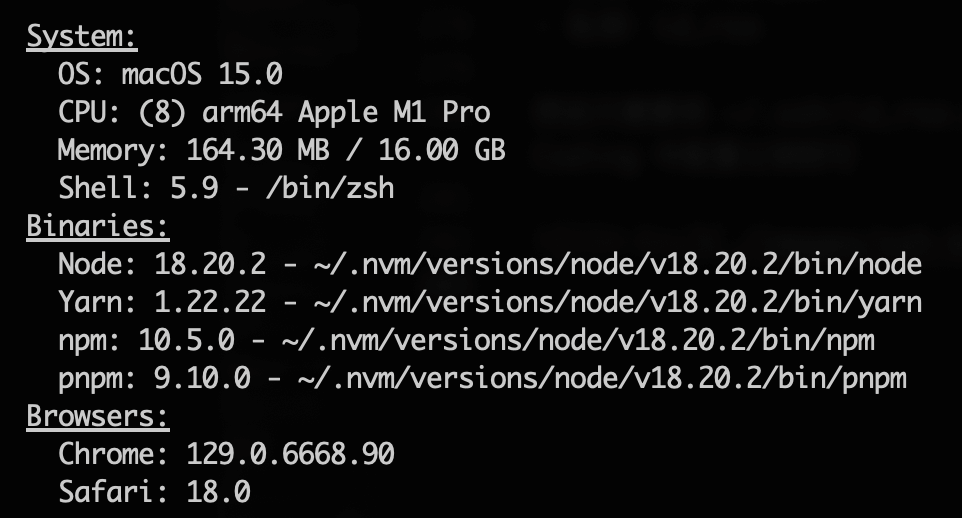Click the OS: macOS 15.0 line
The width and height of the screenshot is (962, 518).
click(170, 74)
